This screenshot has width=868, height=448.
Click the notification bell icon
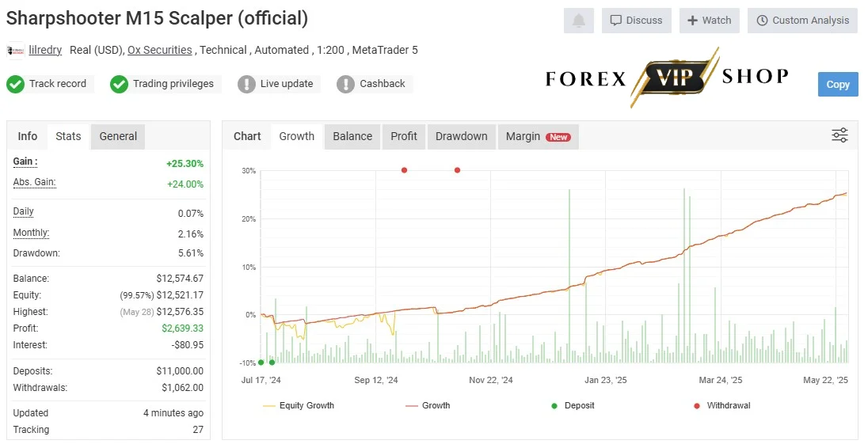(578, 21)
